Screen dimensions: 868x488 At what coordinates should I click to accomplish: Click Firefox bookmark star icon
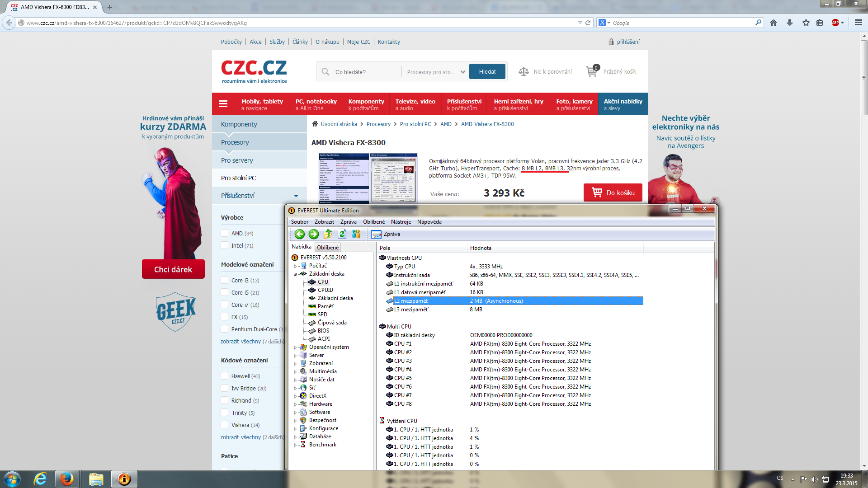click(806, 23)
